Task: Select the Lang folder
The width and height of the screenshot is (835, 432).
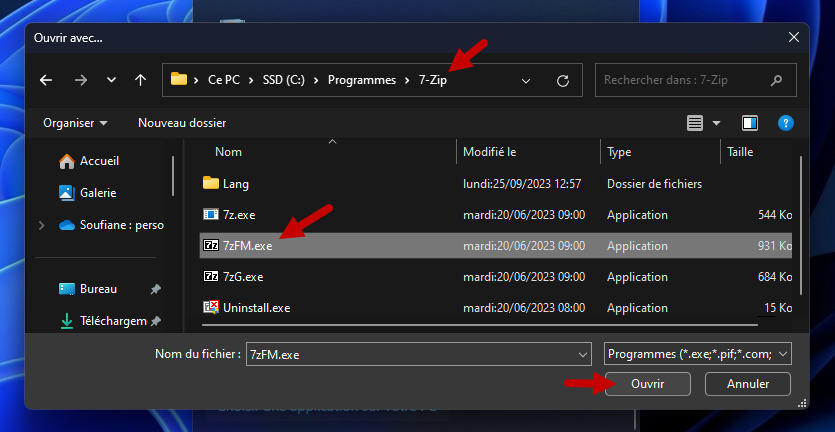Action: (496, 184)
